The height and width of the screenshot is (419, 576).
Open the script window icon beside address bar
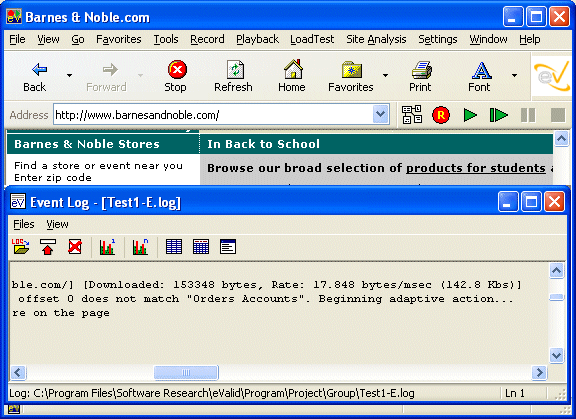tap(412, 115)
